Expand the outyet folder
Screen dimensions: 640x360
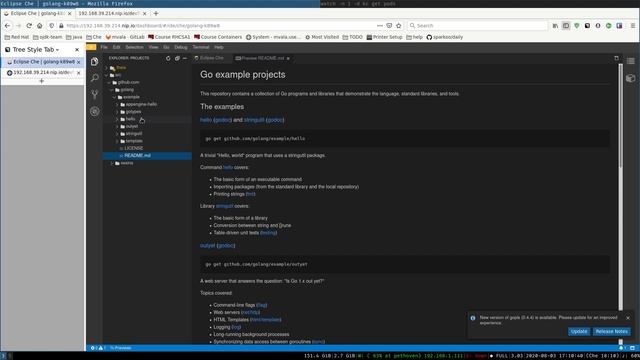tap(117, 127)
